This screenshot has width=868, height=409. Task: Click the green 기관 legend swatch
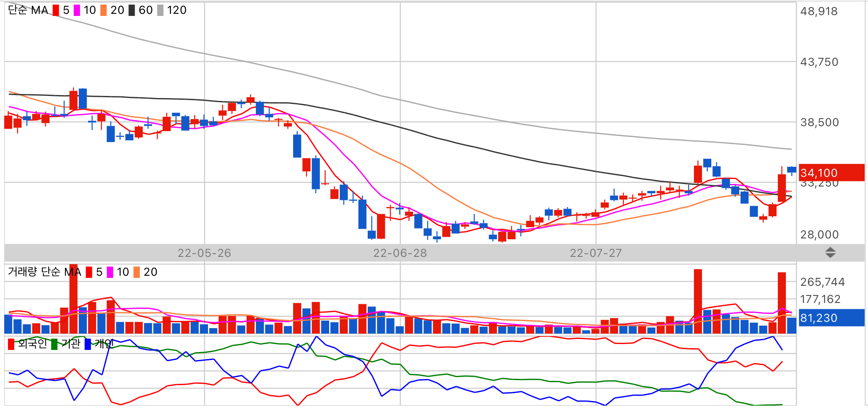(54, 344)
